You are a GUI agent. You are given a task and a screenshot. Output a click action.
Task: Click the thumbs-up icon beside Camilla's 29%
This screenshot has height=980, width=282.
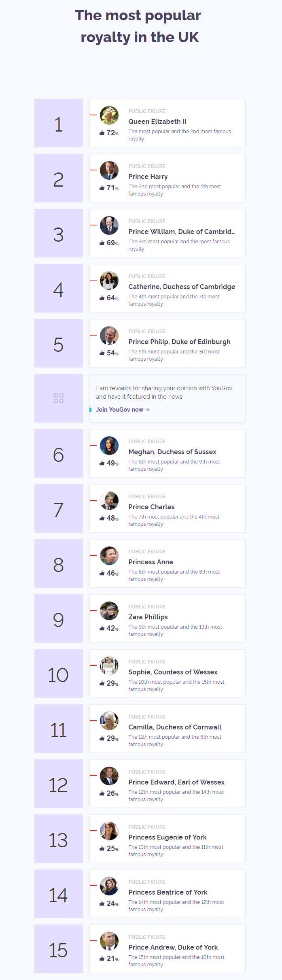[102, 738]
